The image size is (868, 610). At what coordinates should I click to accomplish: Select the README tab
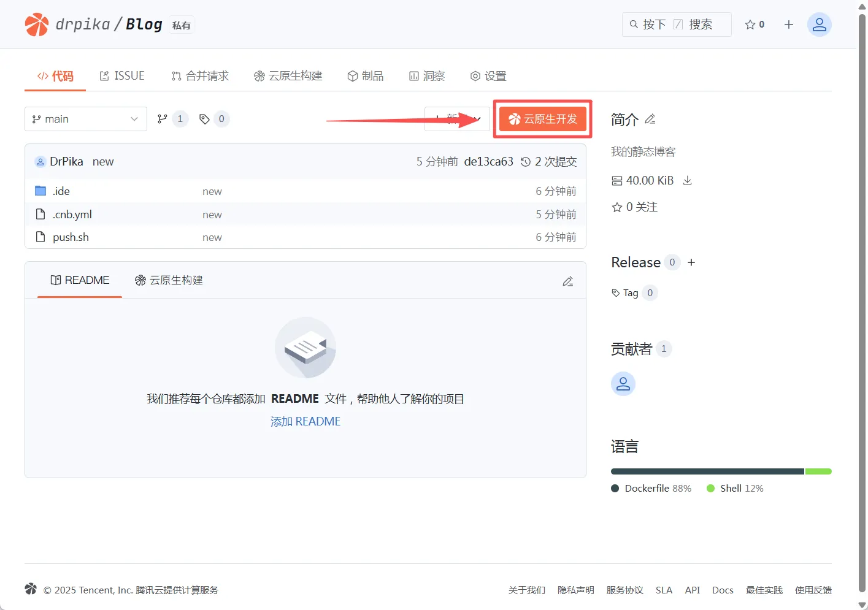[80, 280]
